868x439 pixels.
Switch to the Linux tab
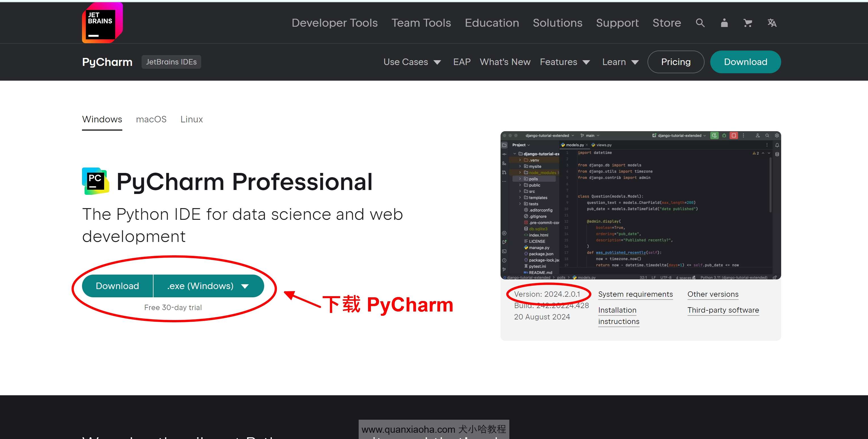(x=192, y=119)
